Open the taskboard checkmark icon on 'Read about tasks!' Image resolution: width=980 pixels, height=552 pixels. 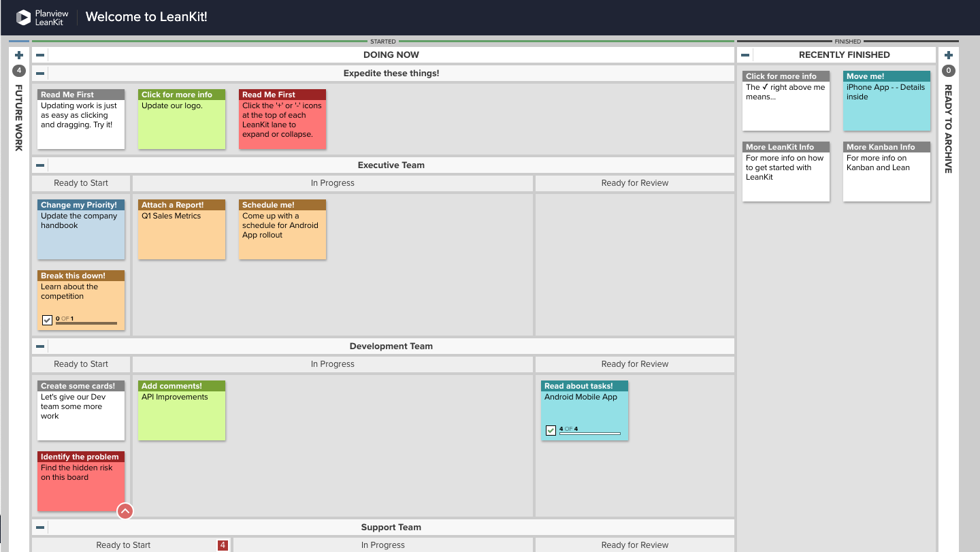551,430
